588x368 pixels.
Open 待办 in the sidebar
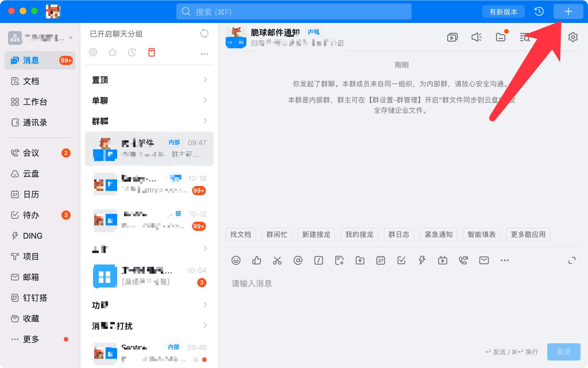tap(40, 215)
